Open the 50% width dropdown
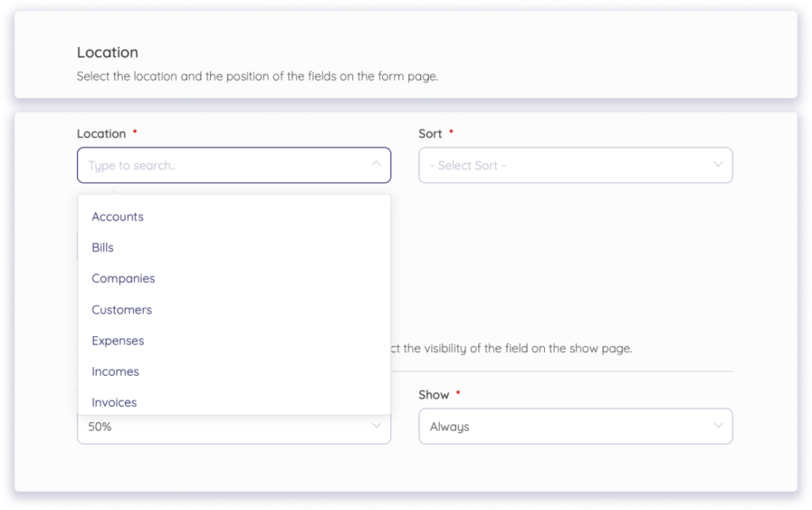This screenshot has height=510, width=812. 234,426
